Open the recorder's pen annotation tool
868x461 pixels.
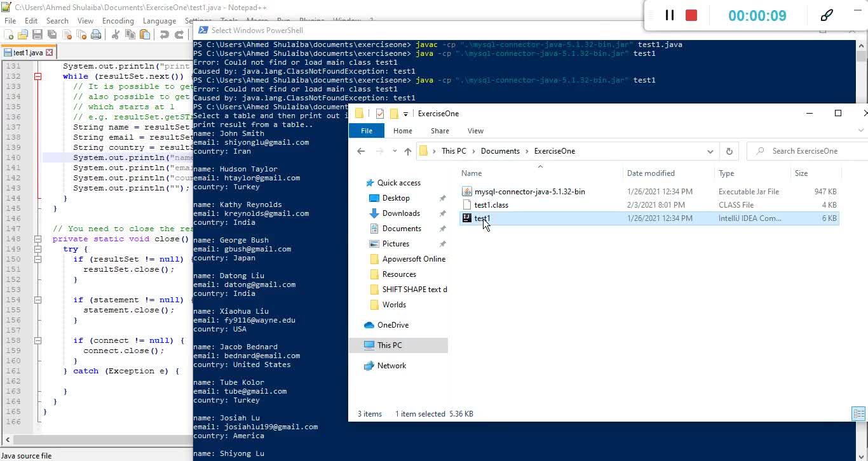point(827,15)
